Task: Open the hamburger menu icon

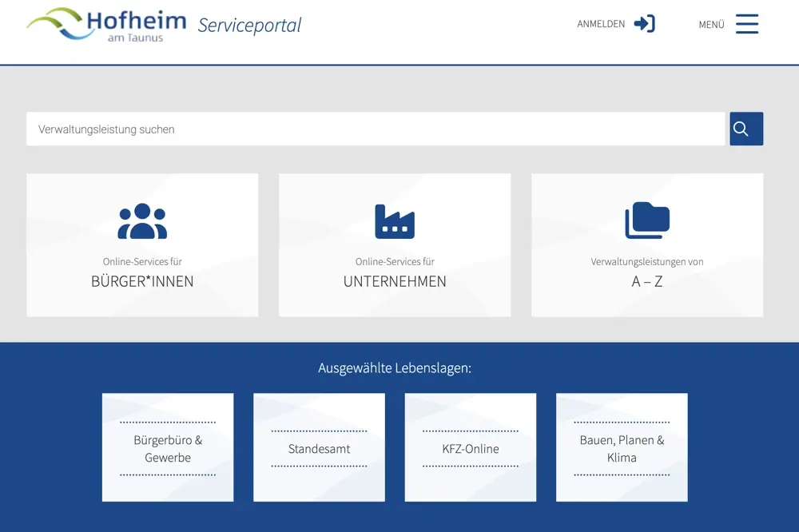Action: 747,24
